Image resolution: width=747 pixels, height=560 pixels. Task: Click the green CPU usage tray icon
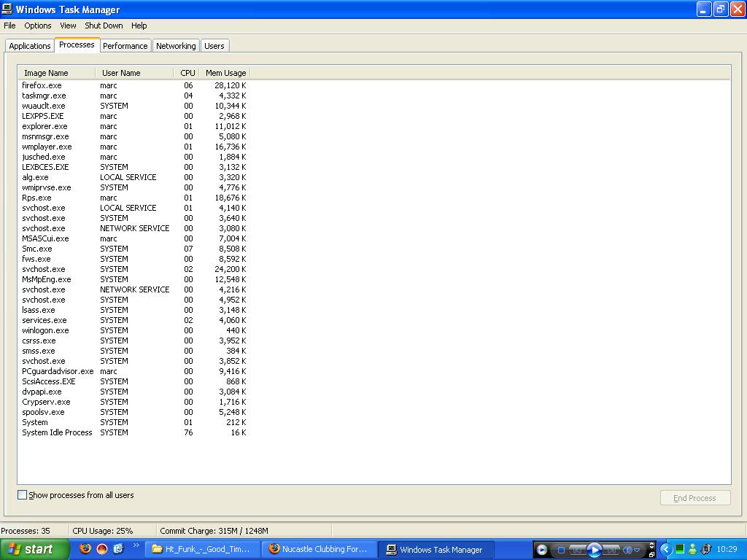point(679,549)
